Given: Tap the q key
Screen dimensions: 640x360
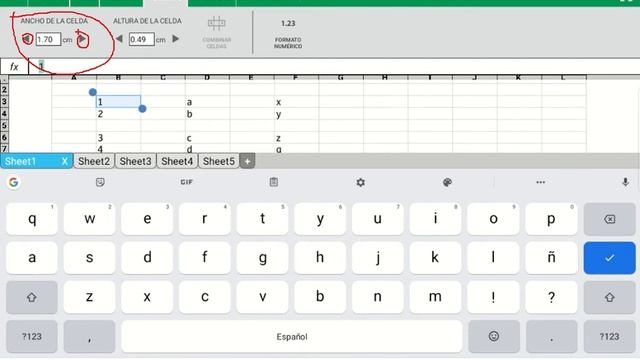Looking at the screenshot, I should coord(32,219).
